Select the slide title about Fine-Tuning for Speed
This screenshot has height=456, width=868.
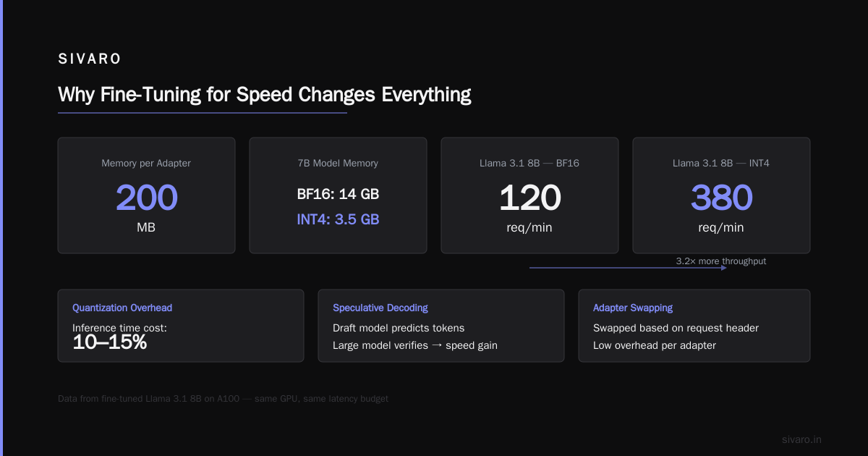pyautogui.click(x=265, y=95)
